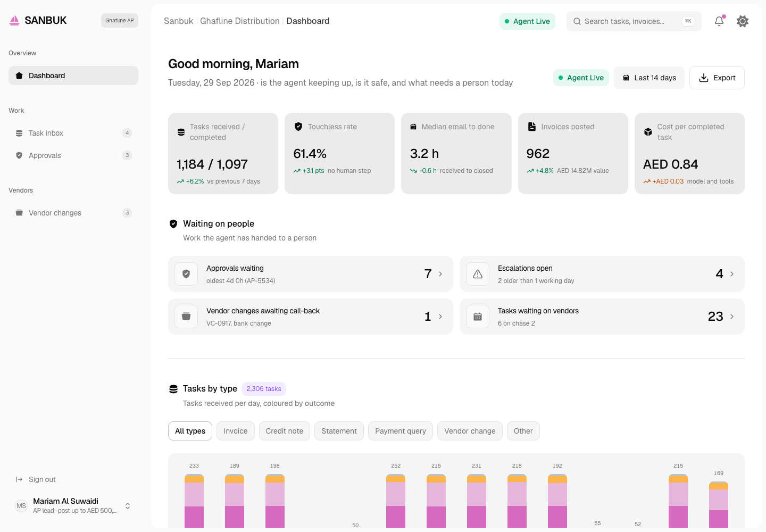The image size is (766, 532).
Task: Click the Escalations open warning triangle icon
Action: 478,274
